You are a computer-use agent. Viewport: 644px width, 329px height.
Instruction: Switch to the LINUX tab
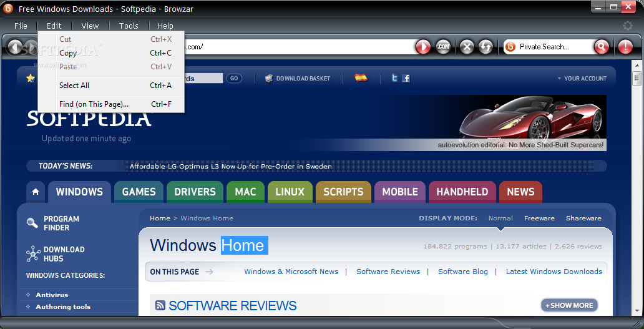(x=290, y=192)
